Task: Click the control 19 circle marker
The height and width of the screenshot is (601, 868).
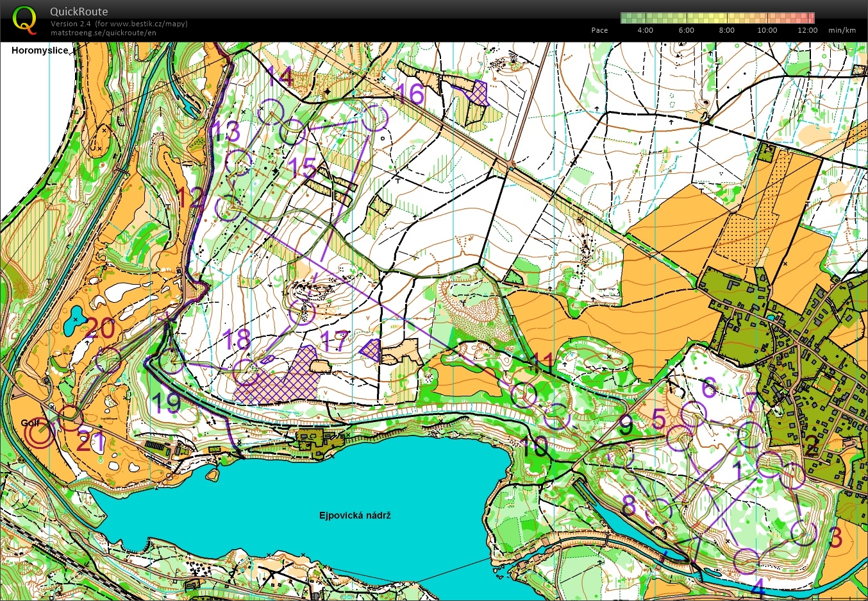Action: pyautogui.click(x=171, y=362)
